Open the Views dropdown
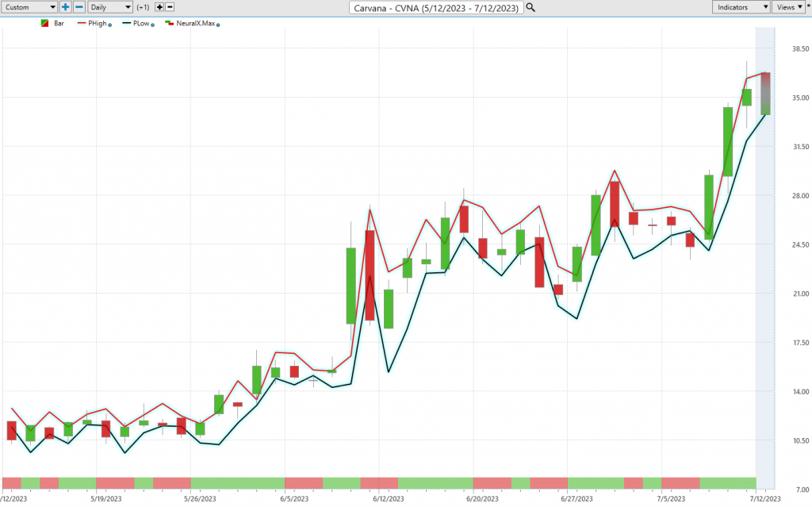Viewport: 812px width, 507px height. pos(789,7)
